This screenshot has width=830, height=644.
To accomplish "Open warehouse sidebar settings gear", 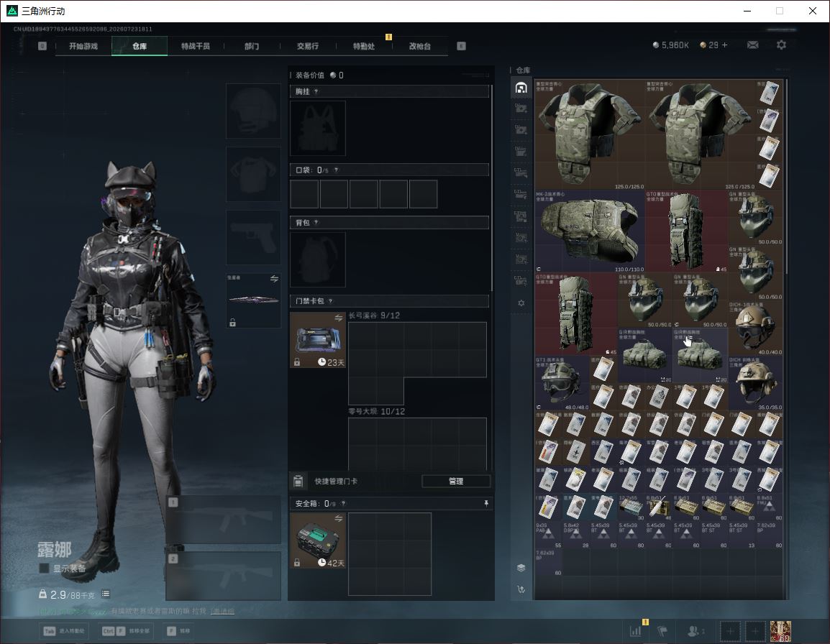I will (x=521, y=303).
